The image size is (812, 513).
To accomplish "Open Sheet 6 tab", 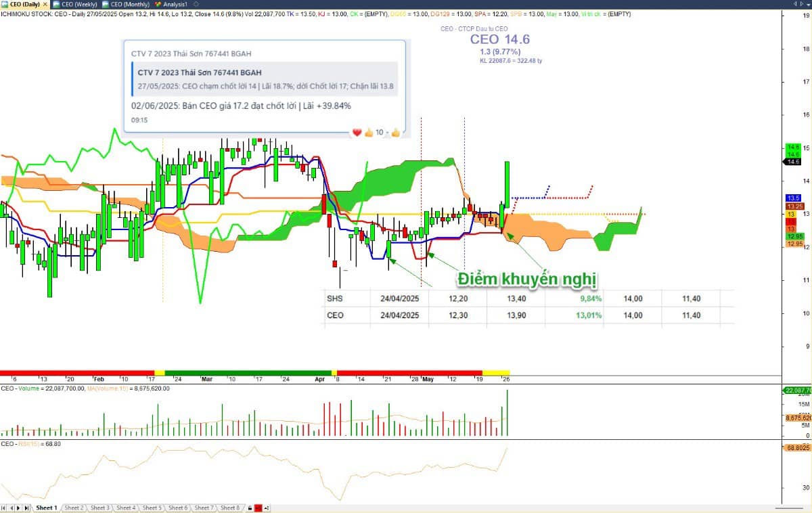I will pos(178,508).
